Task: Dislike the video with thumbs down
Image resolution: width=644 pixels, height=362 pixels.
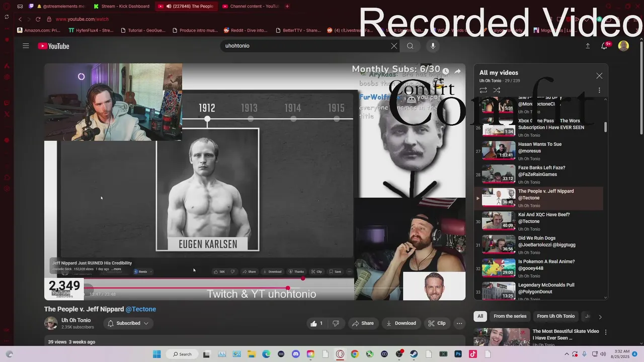Action: (336, 323)
